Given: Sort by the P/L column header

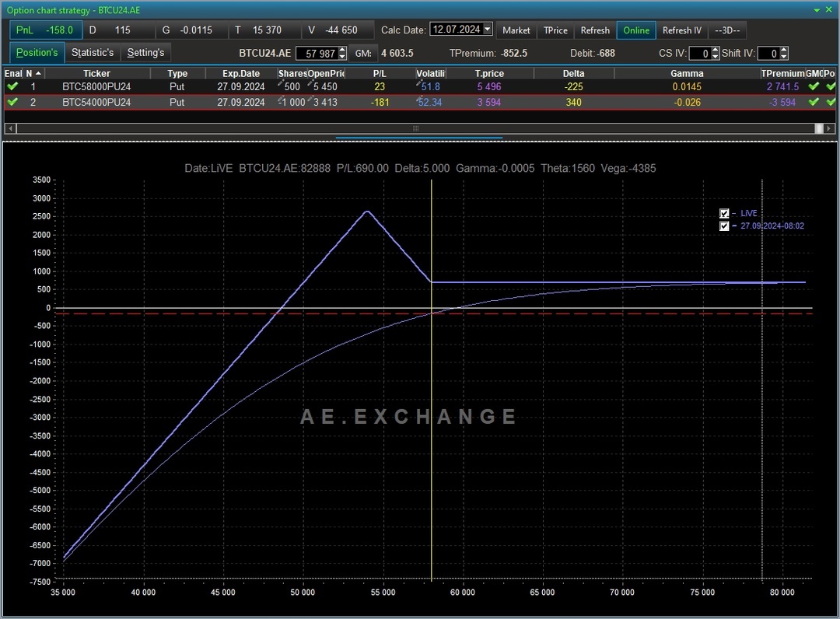Looking at the screenshot, I should point(380,73).
